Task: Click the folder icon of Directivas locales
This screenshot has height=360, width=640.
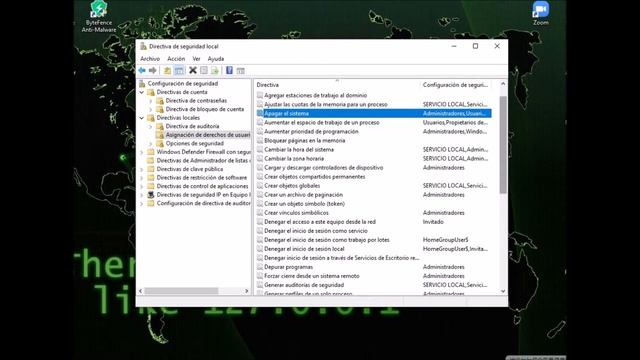Action: pos(151,118)
